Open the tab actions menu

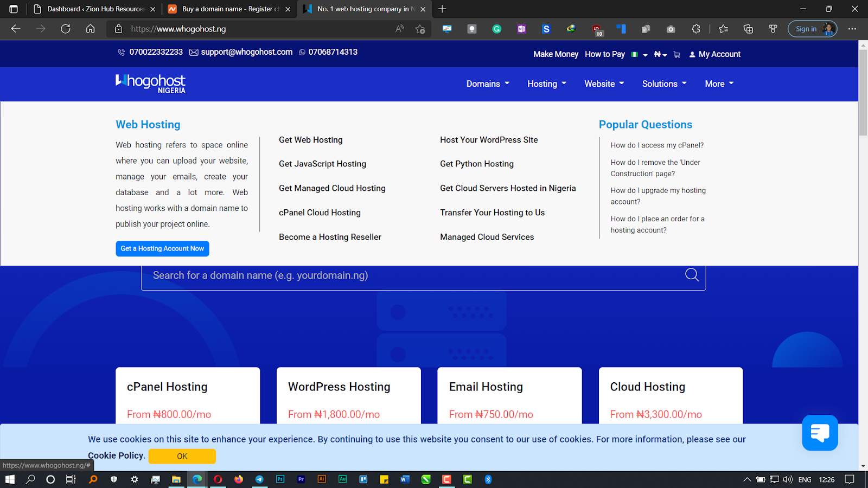pyautogui.click(x=14, y=9)
